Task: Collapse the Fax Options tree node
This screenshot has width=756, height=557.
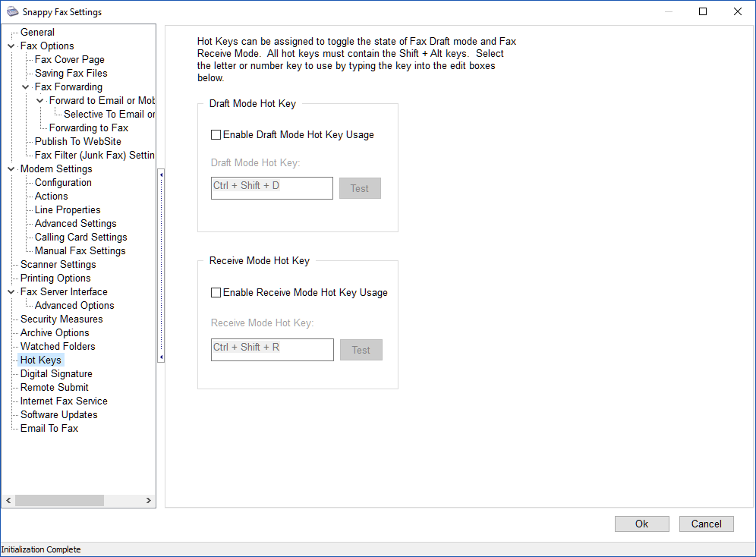Action: point(11,46)
